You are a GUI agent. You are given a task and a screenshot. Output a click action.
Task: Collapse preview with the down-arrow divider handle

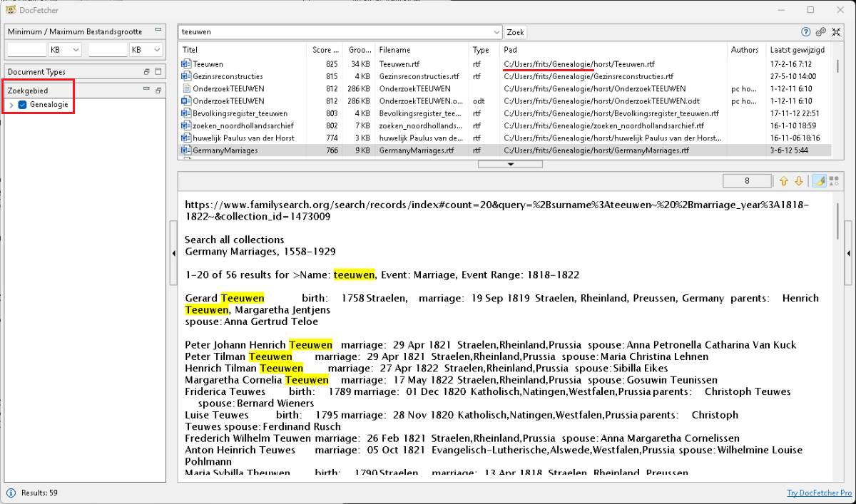coord(510,164)
